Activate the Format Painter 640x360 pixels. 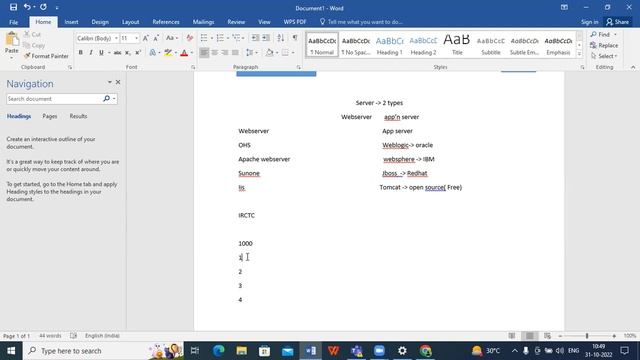[46, 56]
